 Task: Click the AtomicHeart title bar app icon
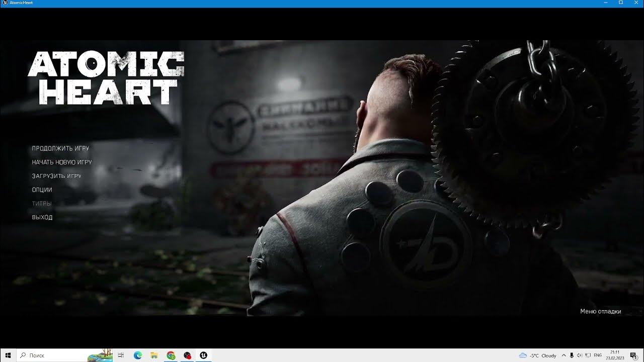click(x=5, y=3)
